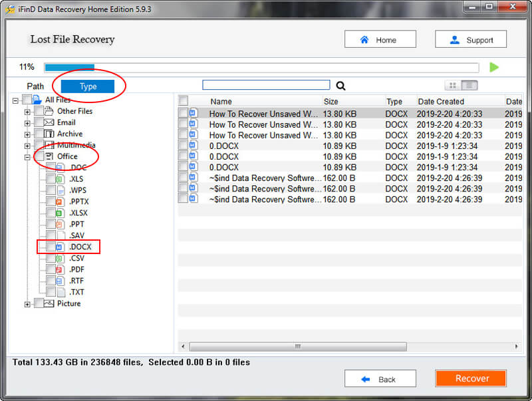Check the All Files checkbox

(x=27, y=99)
